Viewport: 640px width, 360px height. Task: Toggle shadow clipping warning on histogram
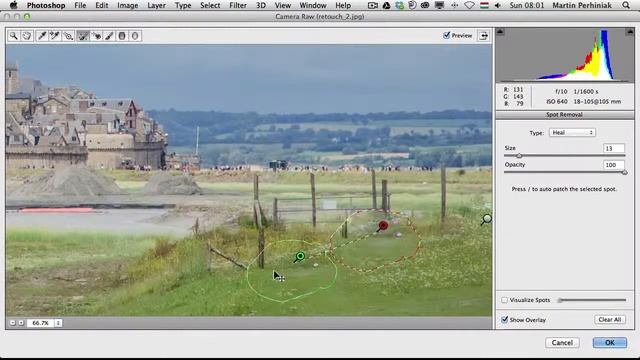tap(500, 32)
